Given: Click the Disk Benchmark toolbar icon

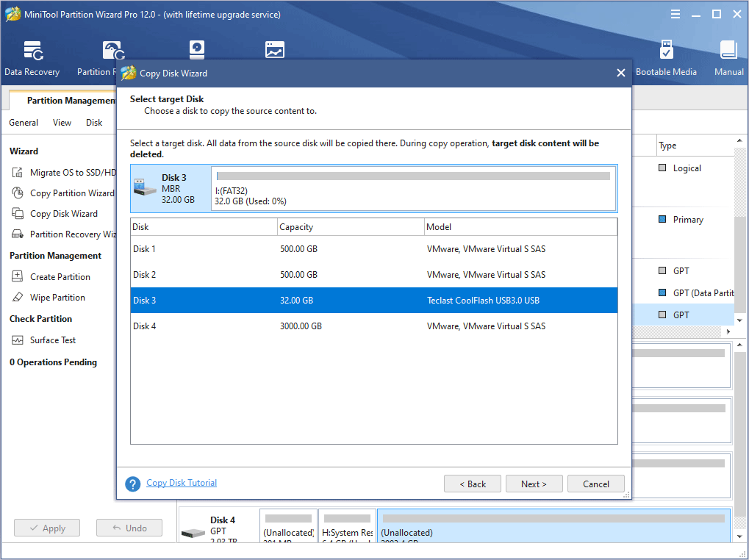Looking at the screenshot, I should (x=197, y=50).
